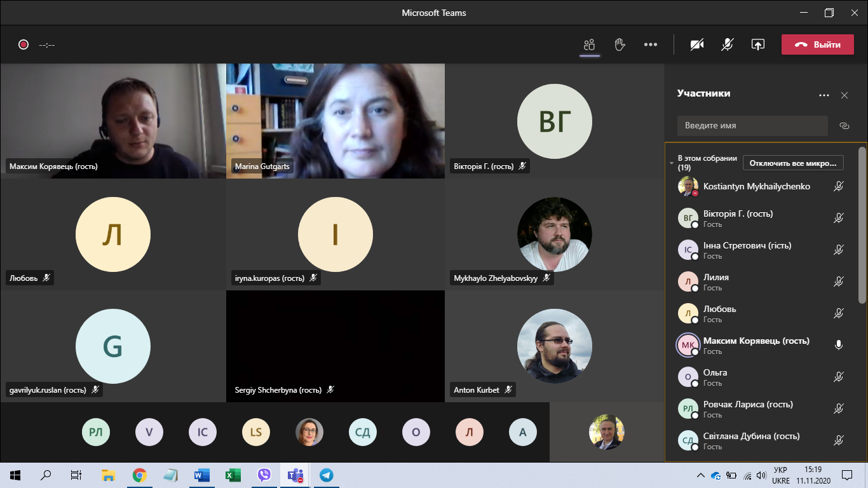The width and height of the screenshot is (868, 488).
Task: Click the A avatar in bottom strip
Action: pos(523,433)
